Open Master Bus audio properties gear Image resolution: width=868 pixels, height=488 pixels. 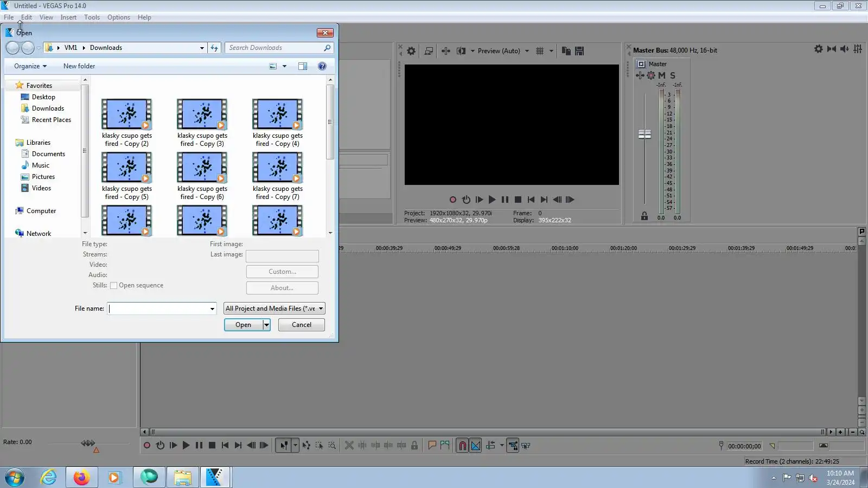pos(818,49)
